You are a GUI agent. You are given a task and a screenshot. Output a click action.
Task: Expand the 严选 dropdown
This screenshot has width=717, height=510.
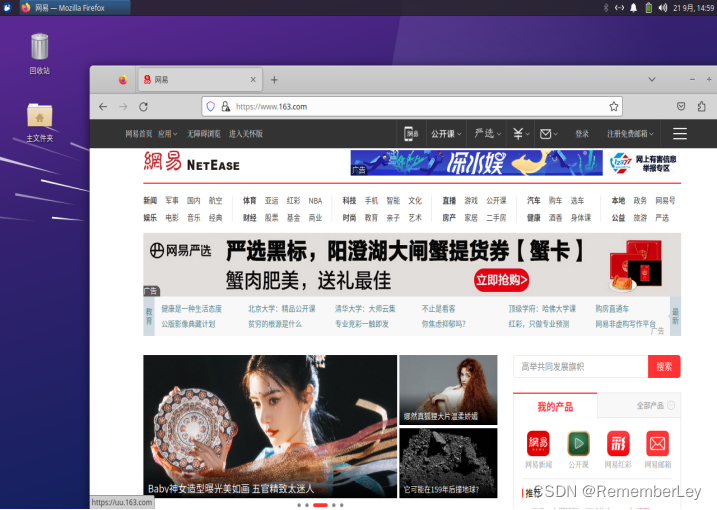tap(487, 134)
